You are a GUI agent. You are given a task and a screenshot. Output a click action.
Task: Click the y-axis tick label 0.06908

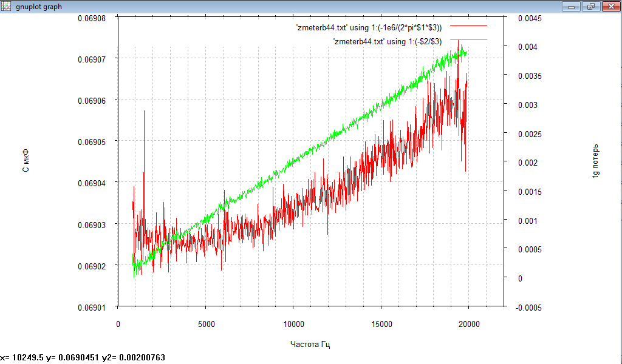tap(92, 18)
